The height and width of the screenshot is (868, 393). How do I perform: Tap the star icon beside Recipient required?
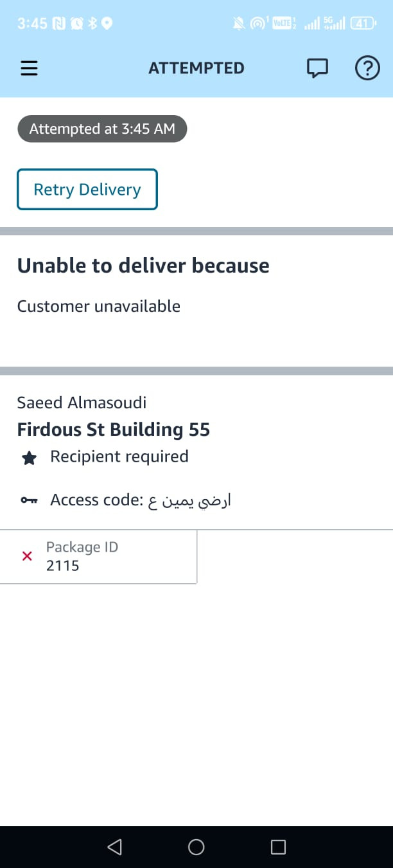coord(30,458)
